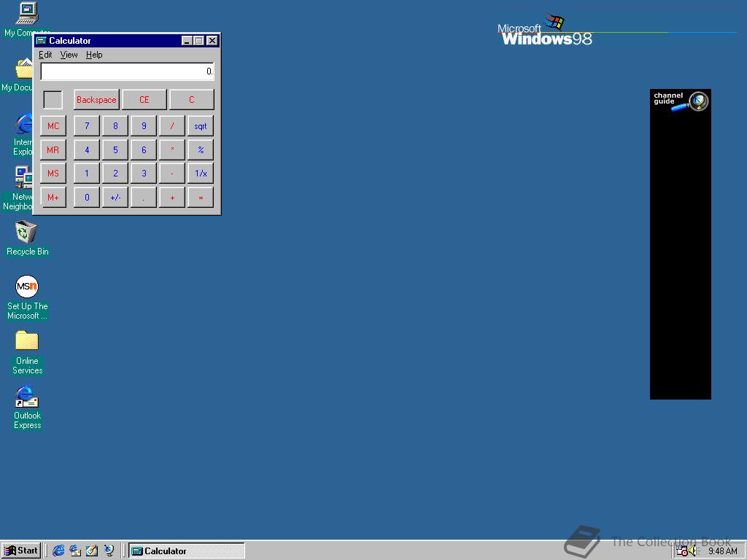Click the memory indicator box
The height and width of the screenshot is (560, 747).
[x=53, y=99]
